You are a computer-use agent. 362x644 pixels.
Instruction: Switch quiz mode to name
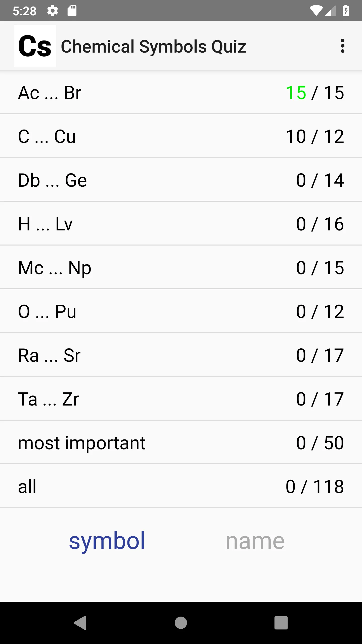[x=255, y=541]
